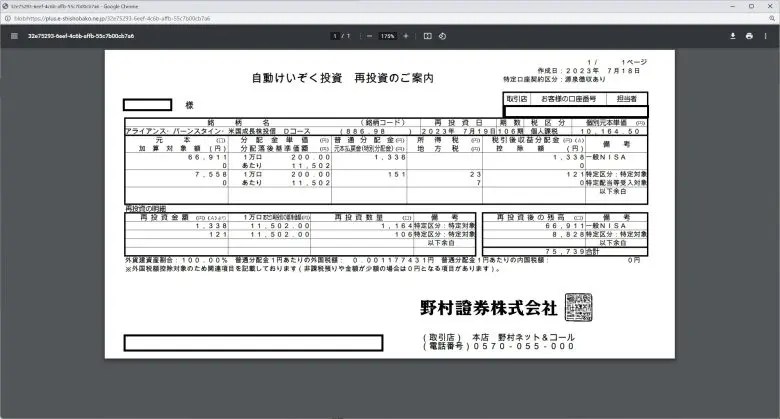Click the principal amount 7,558
The height and width of the screenshot is (419, 780).
[x=211, y=175]
